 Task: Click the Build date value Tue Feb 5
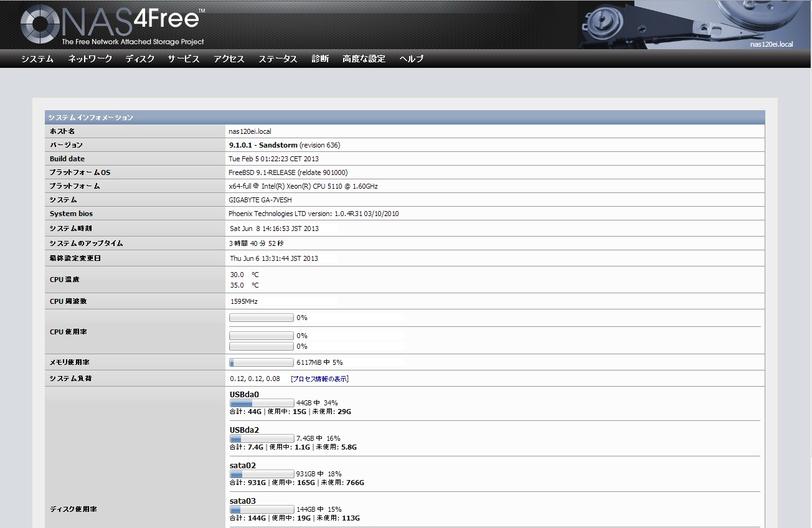click(274, 159)
